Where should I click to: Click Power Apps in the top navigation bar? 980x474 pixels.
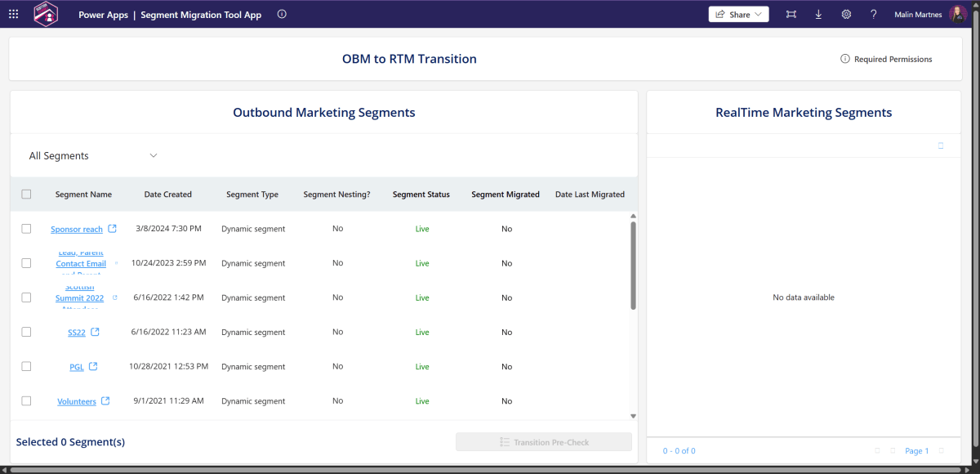click(103, 14)
